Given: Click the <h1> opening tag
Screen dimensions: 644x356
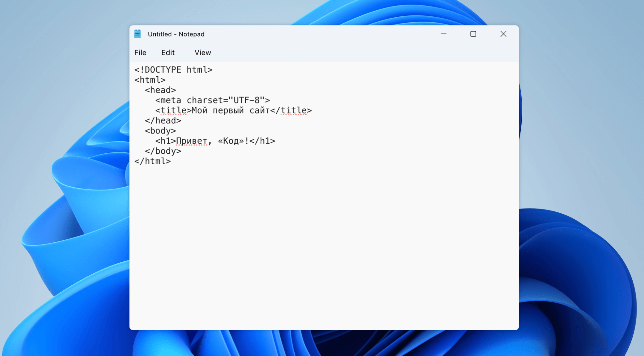Looking at the screenshot, I should pyautogui.click(x=165, y=141).
